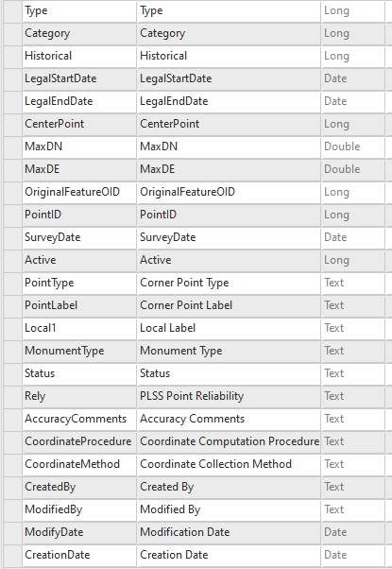Select the 'Created By' alias cell
Viewport: 392px width, 569px height.
[x=229, y=487]
